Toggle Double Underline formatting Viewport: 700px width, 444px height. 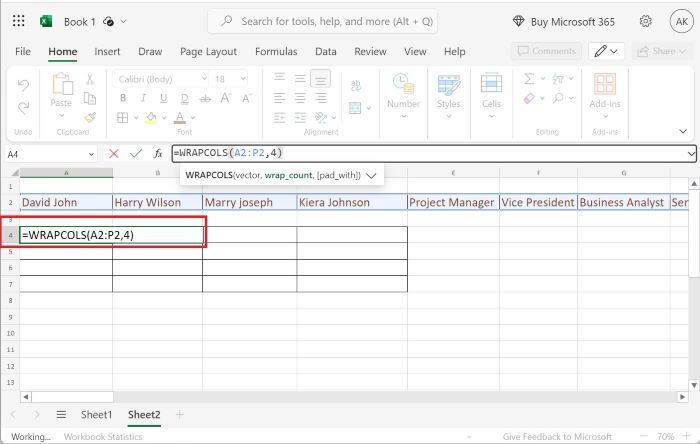(184, 98)
